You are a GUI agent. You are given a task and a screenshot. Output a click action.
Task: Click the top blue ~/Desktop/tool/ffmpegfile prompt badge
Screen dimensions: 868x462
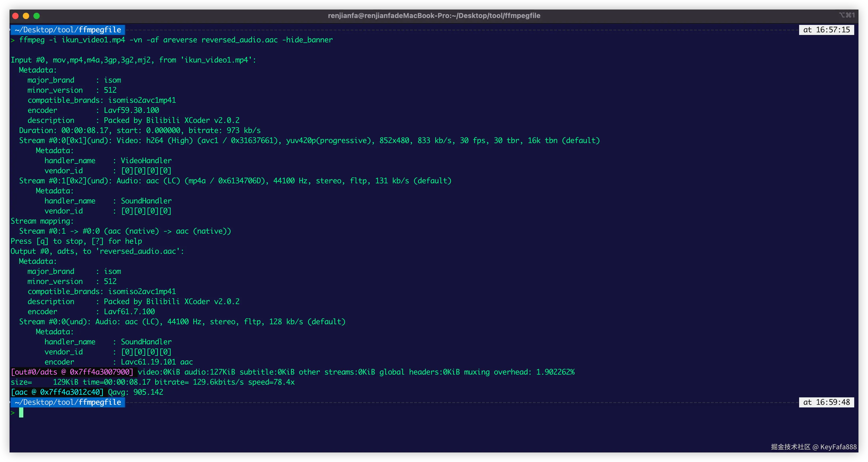pyautogui.click(x=68, y=30)
